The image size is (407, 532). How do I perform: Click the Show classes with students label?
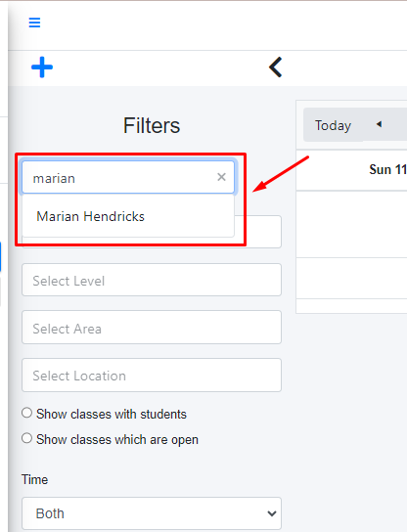click(112, 415)
